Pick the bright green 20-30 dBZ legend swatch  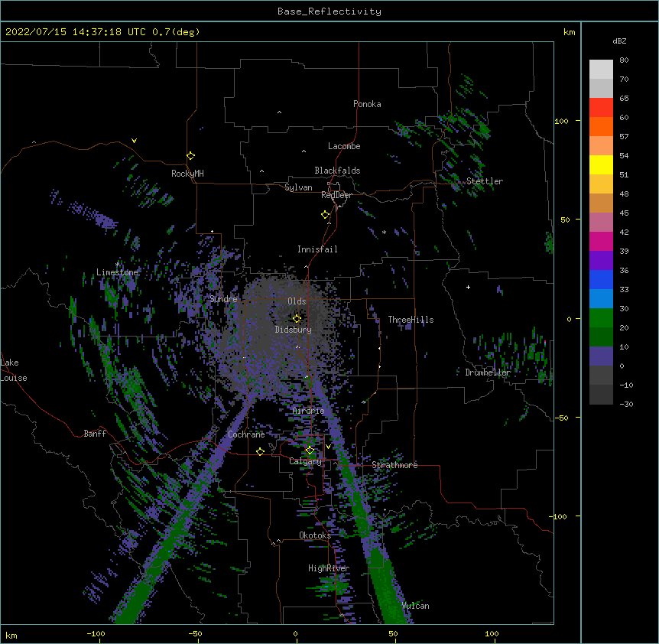[601, 318]
